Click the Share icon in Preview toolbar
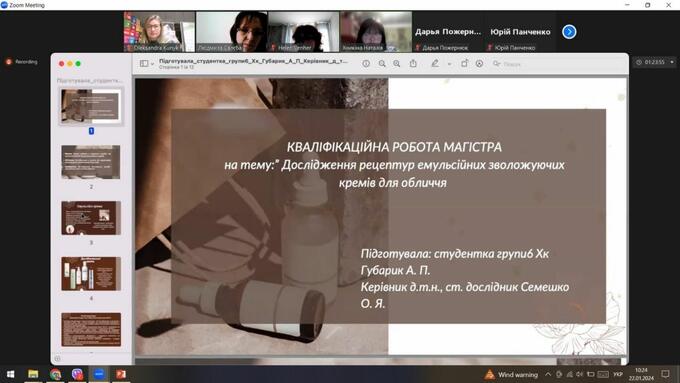680x383 pixels. tap(413, 63)
